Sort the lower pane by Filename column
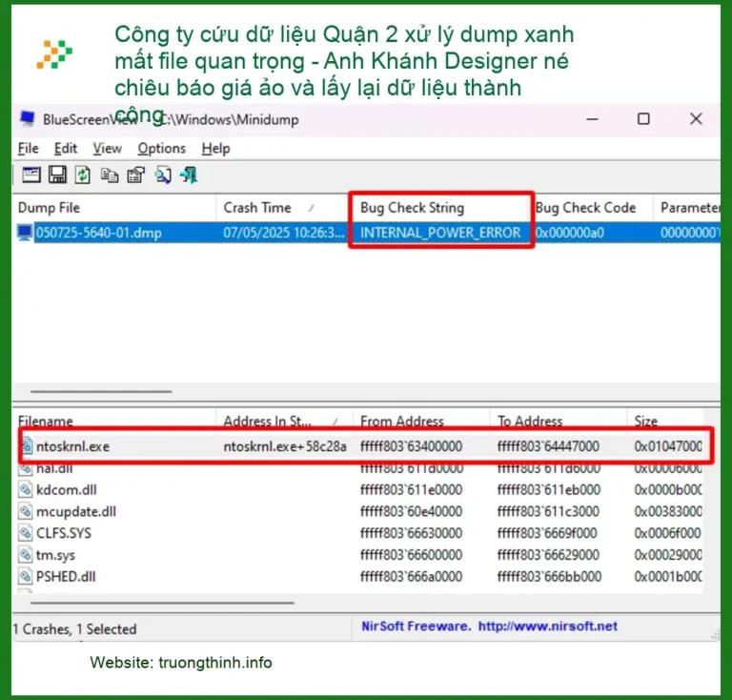732x700 pixels. [x=114, y=421]
